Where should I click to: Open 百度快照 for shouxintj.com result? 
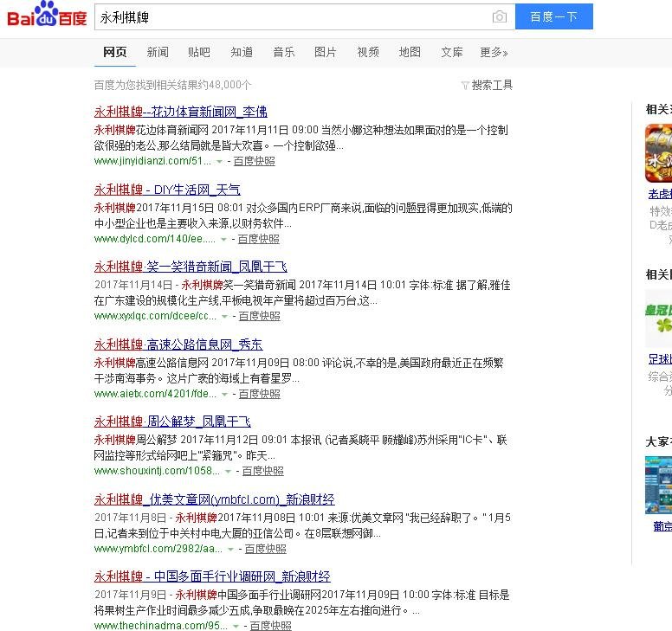click(262, 471)
